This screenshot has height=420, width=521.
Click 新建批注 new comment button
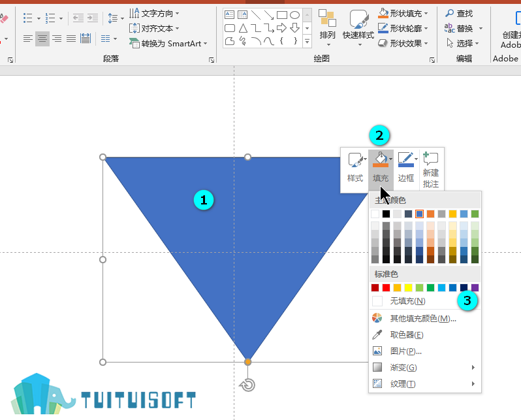coord(431,170)
